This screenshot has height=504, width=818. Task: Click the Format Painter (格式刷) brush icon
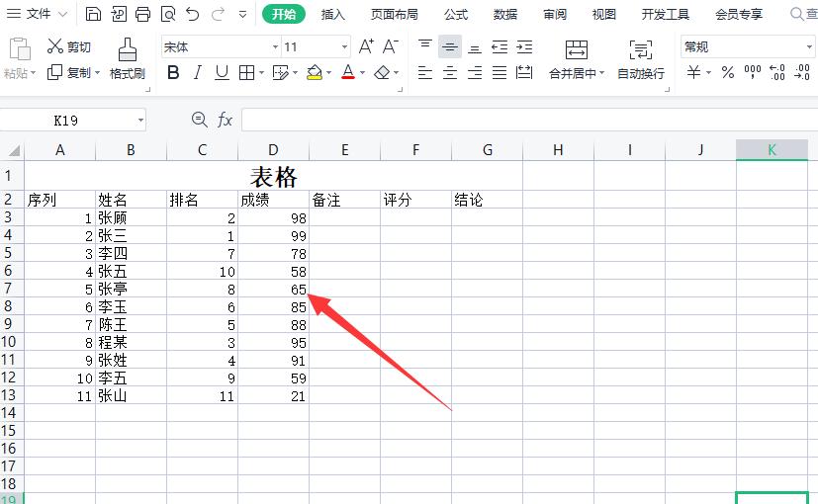click(128, 50)
